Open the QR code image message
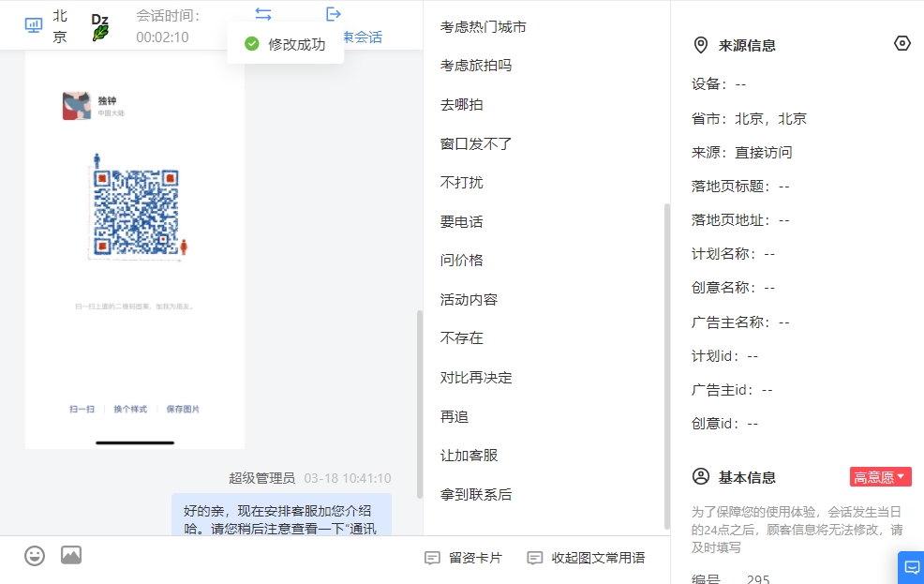Screen dimensions: 924x584 (135, 250)
